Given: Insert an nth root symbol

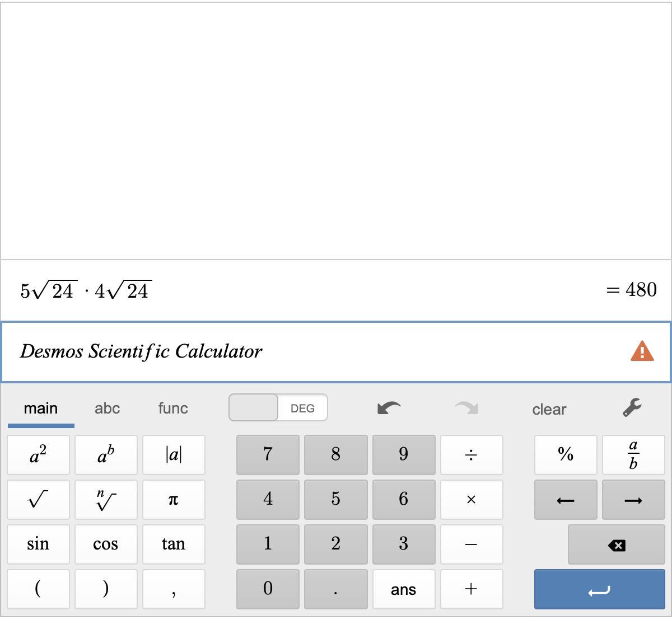Looking at the screenshot, I should tap(106, 500).
